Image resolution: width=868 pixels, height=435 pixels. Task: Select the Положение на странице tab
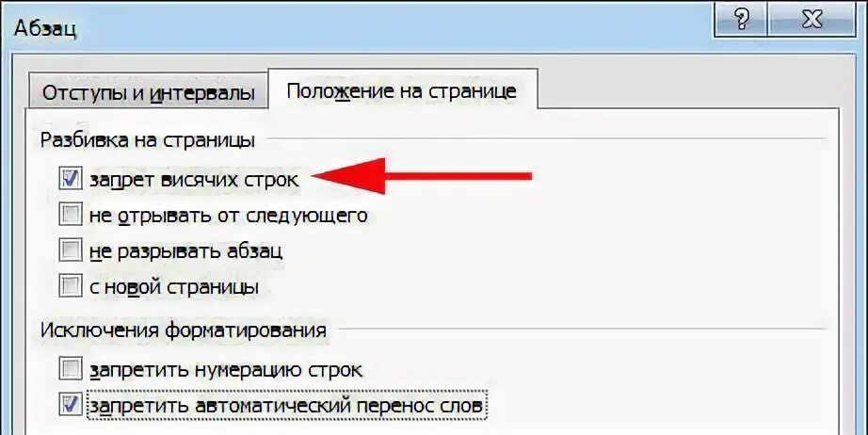[402, 90]
